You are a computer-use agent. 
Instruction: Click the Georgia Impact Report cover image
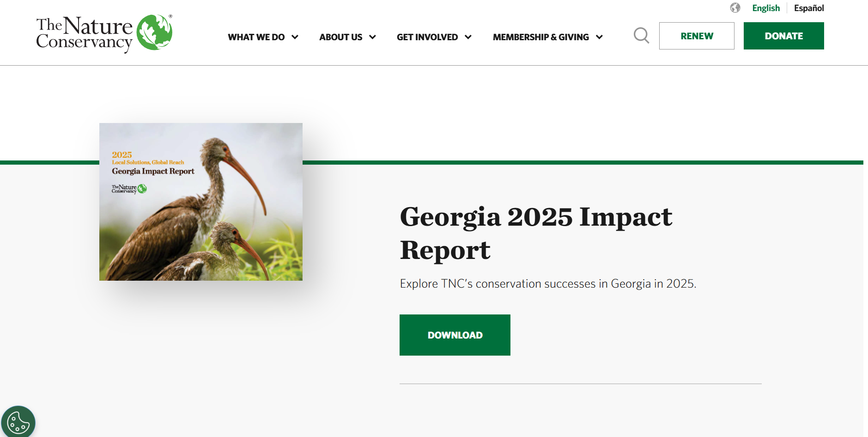coord(201,202)
